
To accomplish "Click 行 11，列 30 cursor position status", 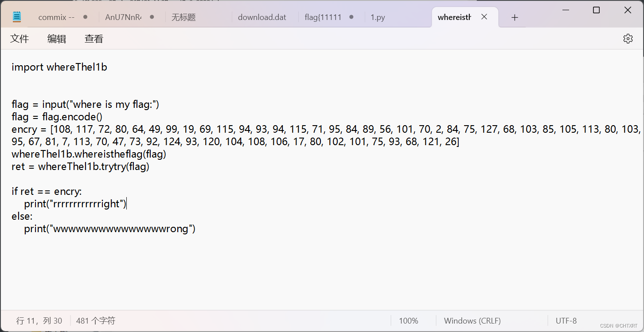I will pos(39,320).
